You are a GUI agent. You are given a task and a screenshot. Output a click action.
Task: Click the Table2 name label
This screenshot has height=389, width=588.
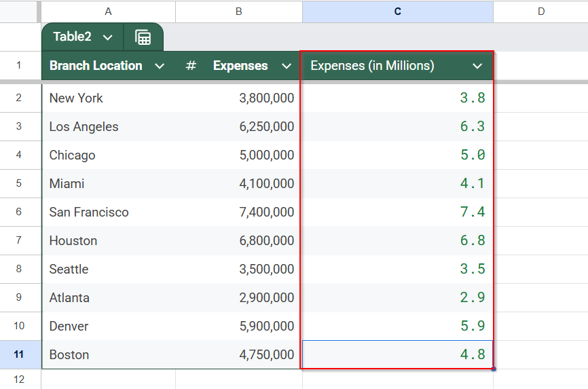point(72,37)
